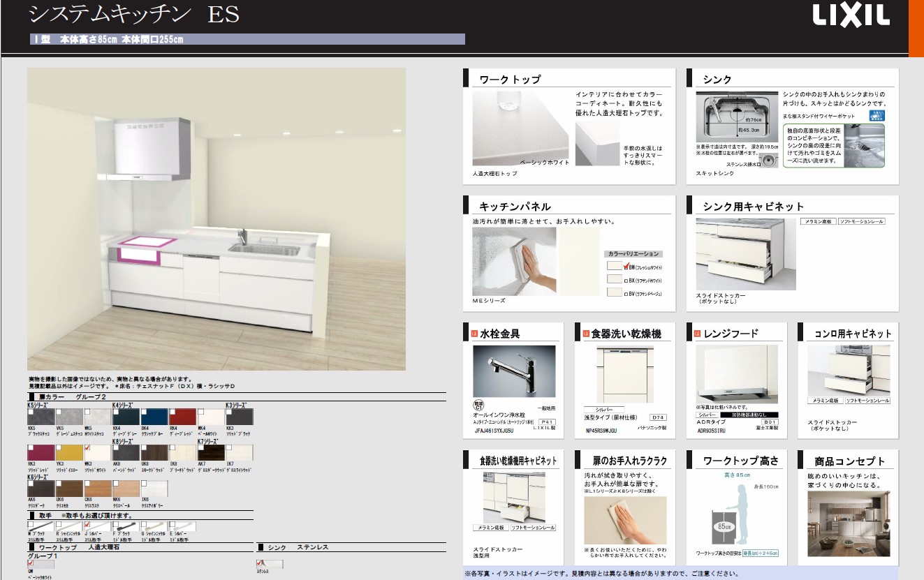Click the D74 code box
924x580 pixels.
tap(659, 417)
